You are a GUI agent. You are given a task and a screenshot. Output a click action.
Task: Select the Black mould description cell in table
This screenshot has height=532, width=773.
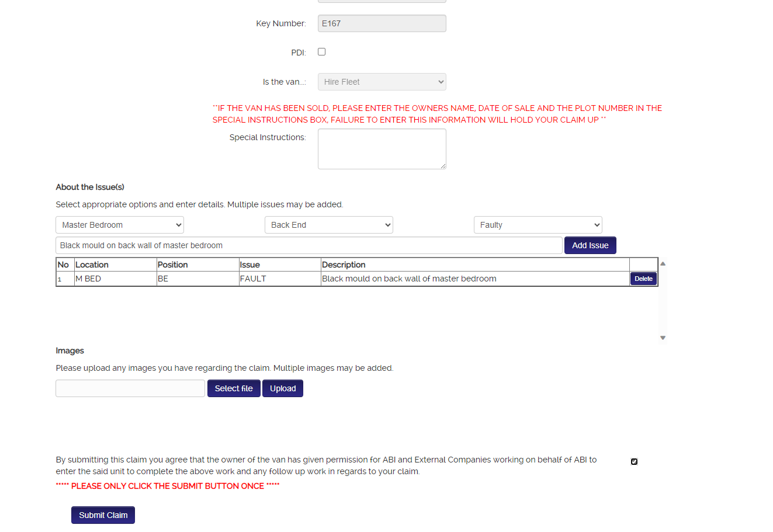click(x=409, y=279)
